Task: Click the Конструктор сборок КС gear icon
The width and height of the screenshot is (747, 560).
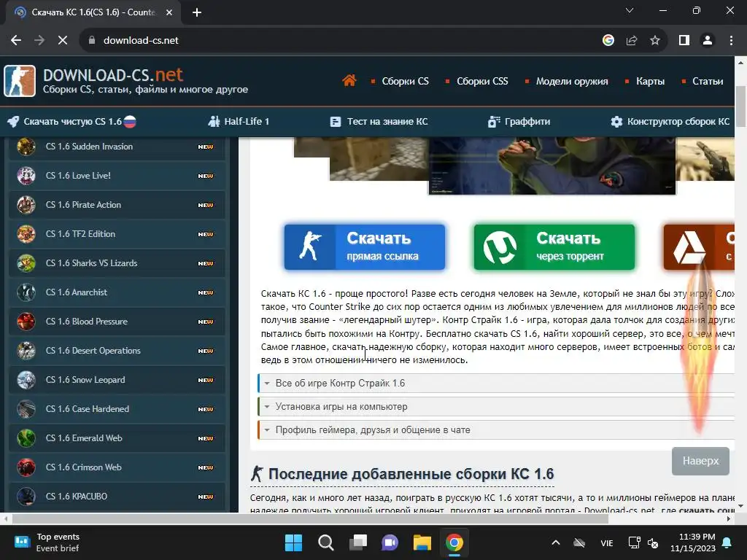Action: coord(616,122)
